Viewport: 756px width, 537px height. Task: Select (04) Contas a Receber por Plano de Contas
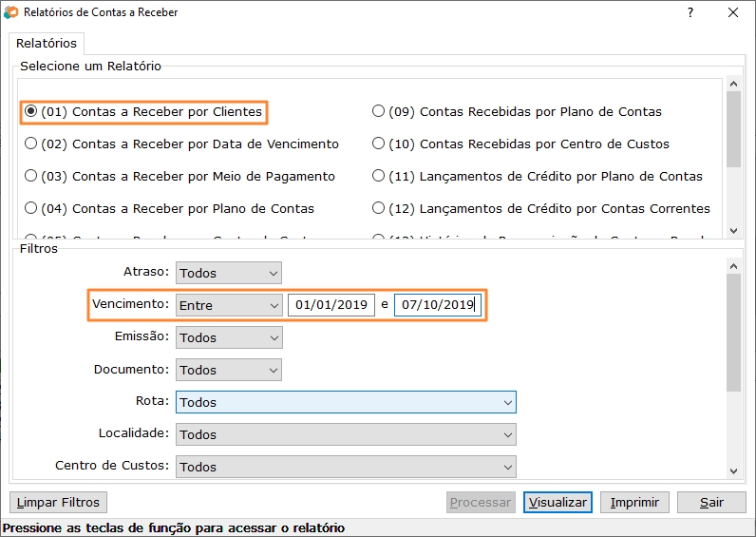click(169, 208)
